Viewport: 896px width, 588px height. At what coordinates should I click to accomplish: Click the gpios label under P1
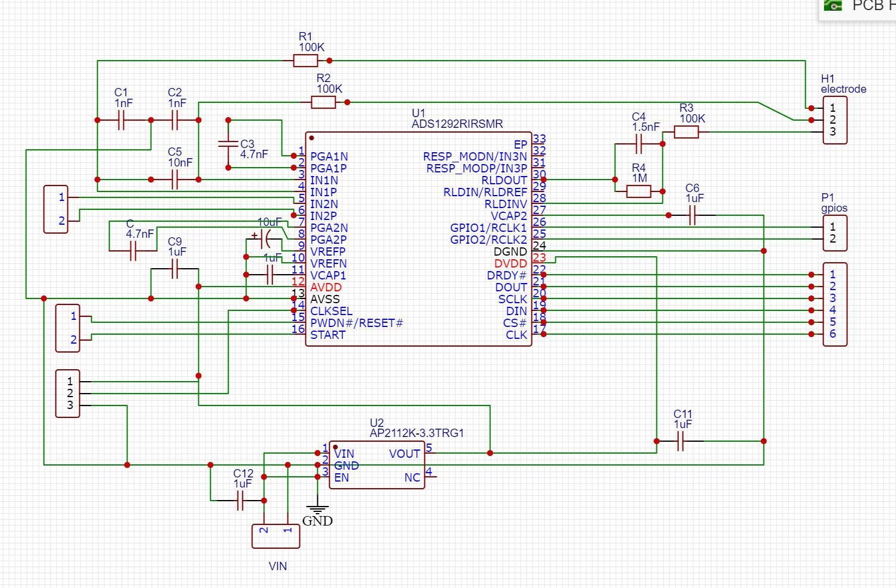834,208
